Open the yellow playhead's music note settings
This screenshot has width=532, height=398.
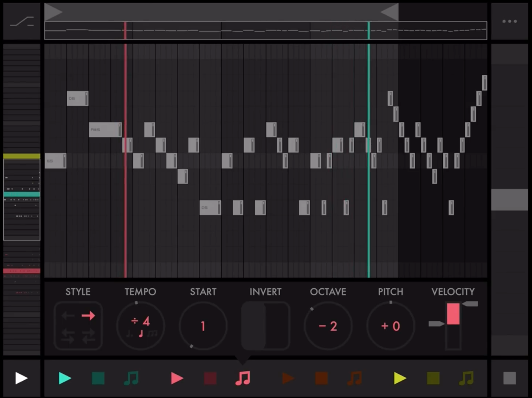(x=466, y=378)
